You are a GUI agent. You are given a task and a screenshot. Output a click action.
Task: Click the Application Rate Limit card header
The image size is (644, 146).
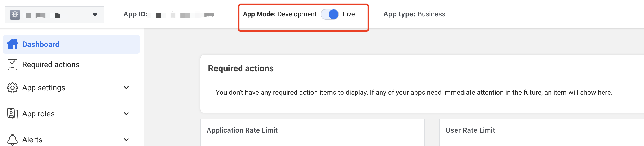(x=242, y=130)
